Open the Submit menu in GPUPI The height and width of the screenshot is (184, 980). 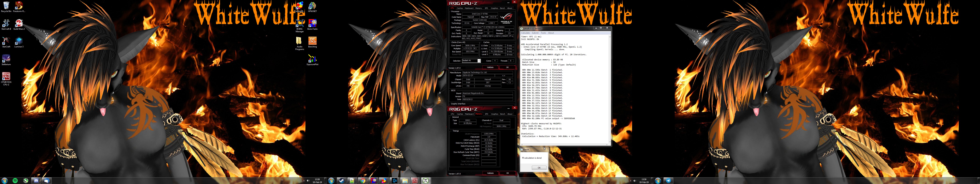pos(535,33)
